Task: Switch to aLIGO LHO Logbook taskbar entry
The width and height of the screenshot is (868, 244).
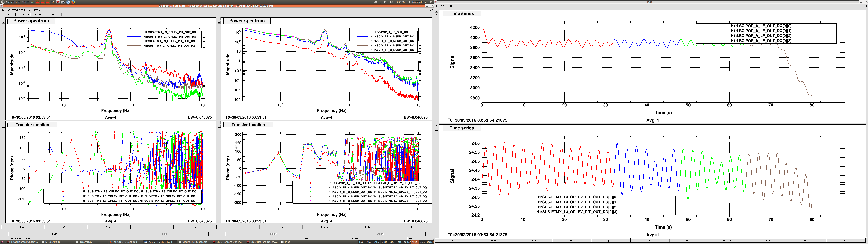Action: (126, 242)
